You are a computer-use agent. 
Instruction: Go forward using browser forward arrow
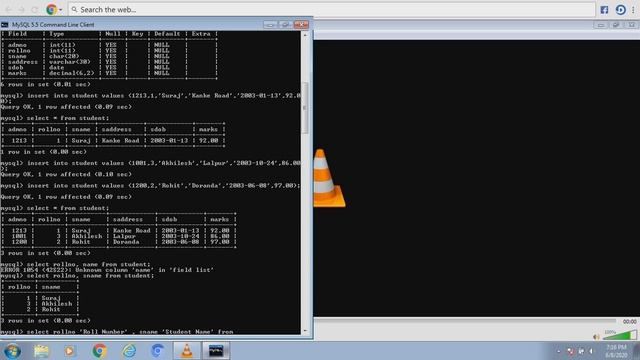pyautogui.click(x=21, y=9)
